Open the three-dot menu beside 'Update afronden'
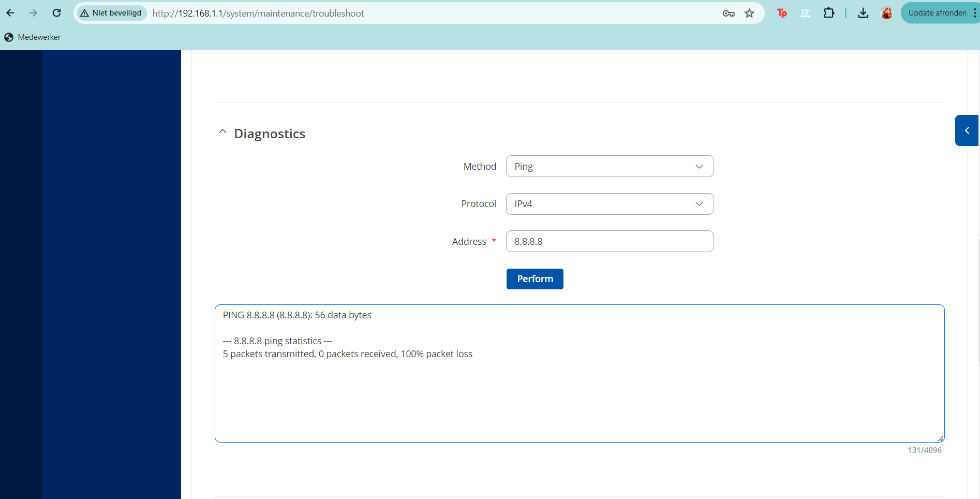 [x=975, y=13]
